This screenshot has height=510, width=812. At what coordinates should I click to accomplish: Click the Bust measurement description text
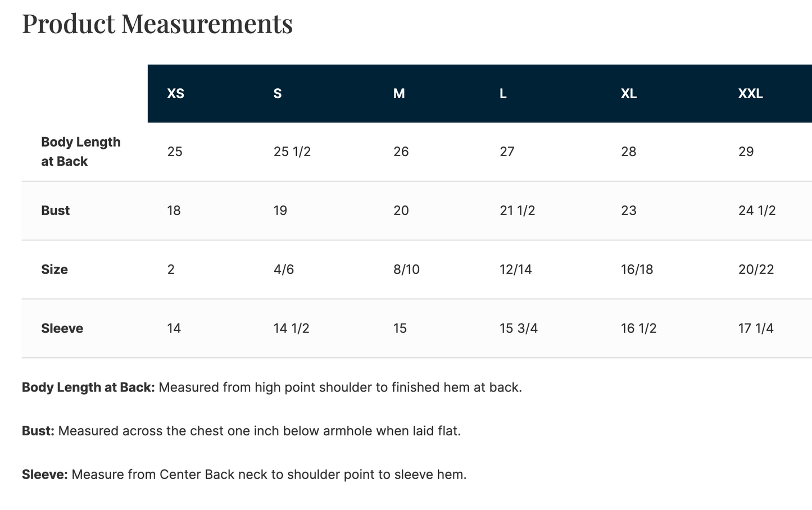pyautogui.click(x=242, y=431)
